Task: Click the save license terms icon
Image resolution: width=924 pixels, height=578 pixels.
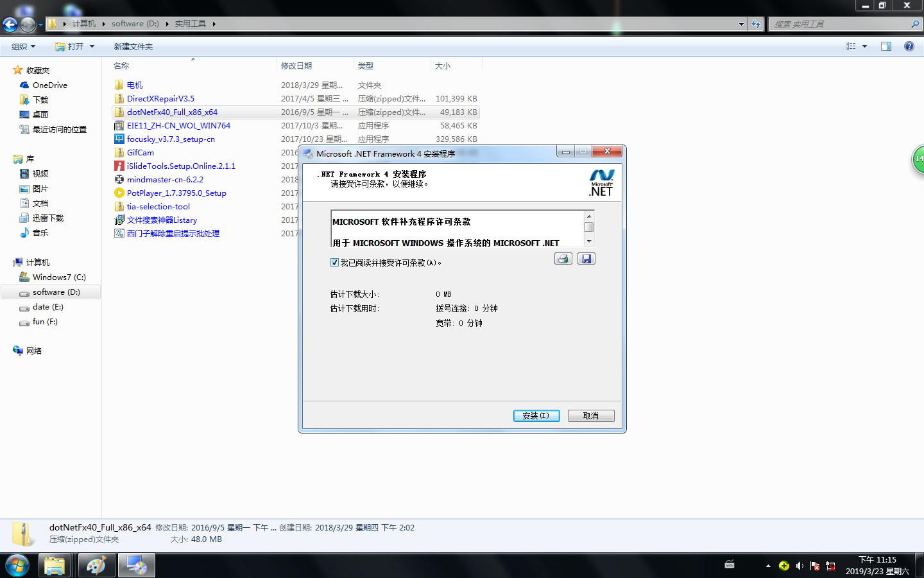Action: [586, 259]
